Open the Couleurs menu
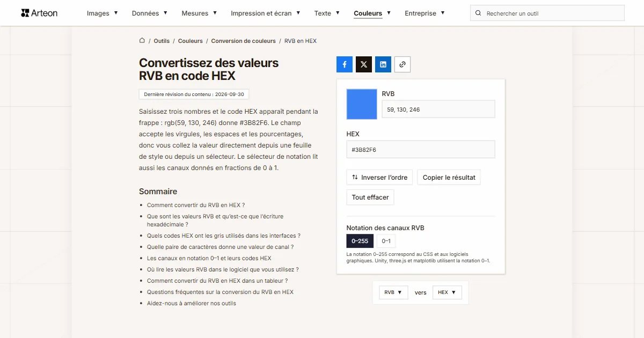Screen dimensions: 644x338 [372, 13]
